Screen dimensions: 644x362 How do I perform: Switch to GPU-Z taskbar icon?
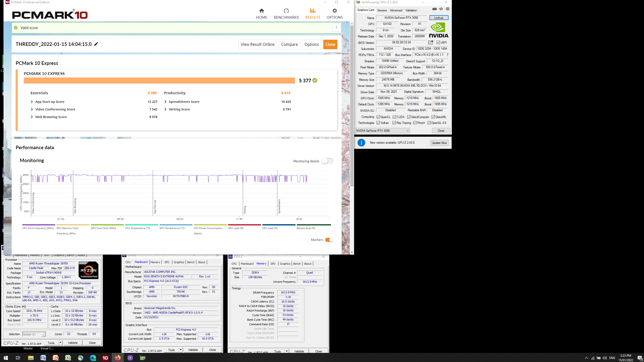tap(143, 358)
